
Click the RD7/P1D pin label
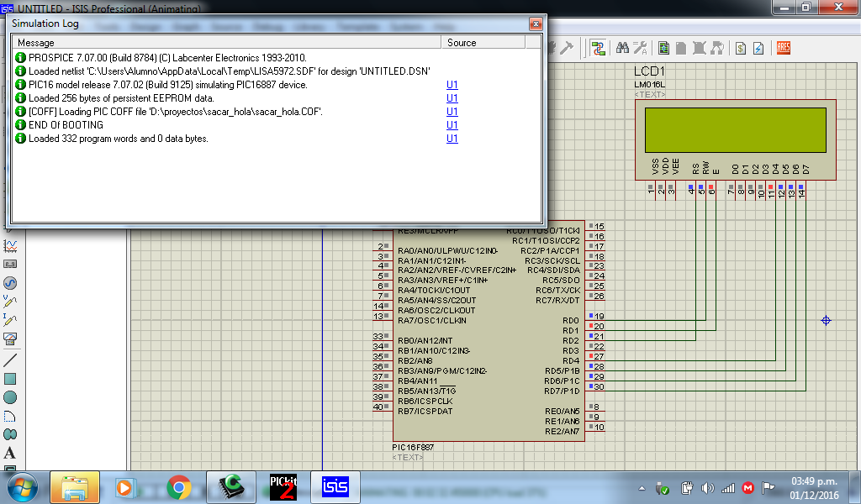(x=562, y=391)
